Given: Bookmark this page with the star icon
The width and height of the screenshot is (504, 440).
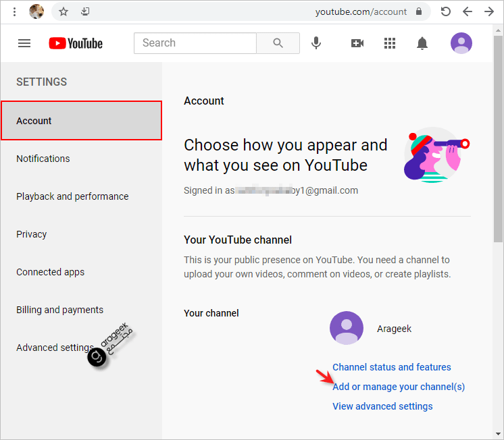Looking at the screenshot, I should click(x=64, y=12).
